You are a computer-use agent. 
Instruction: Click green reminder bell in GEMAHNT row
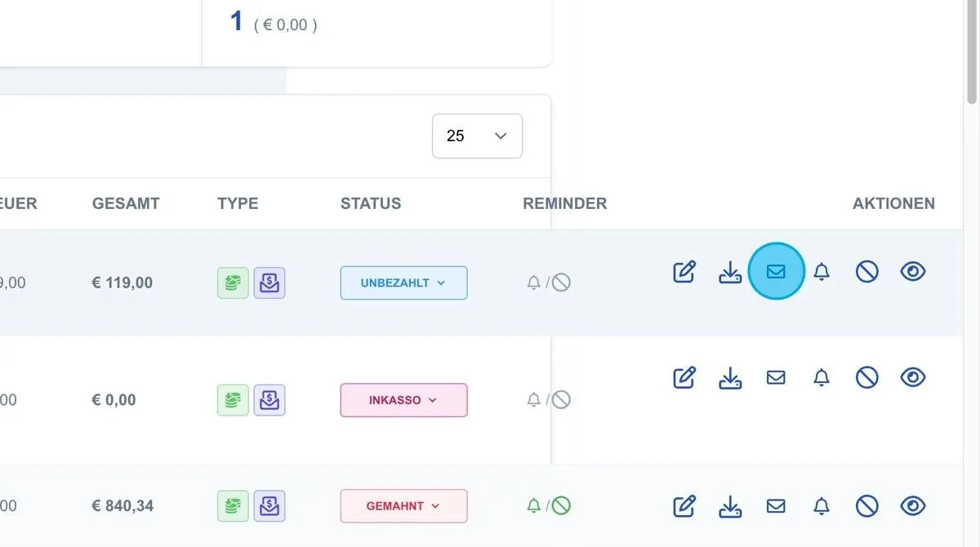534,506
